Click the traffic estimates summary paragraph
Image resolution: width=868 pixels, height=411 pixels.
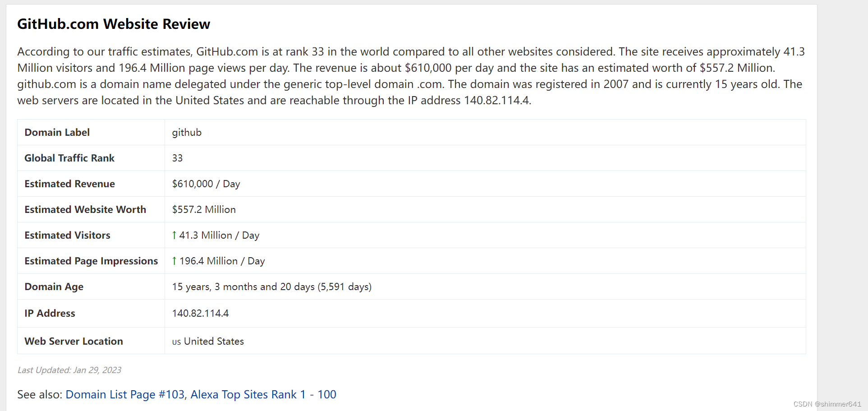coord(411,76)
